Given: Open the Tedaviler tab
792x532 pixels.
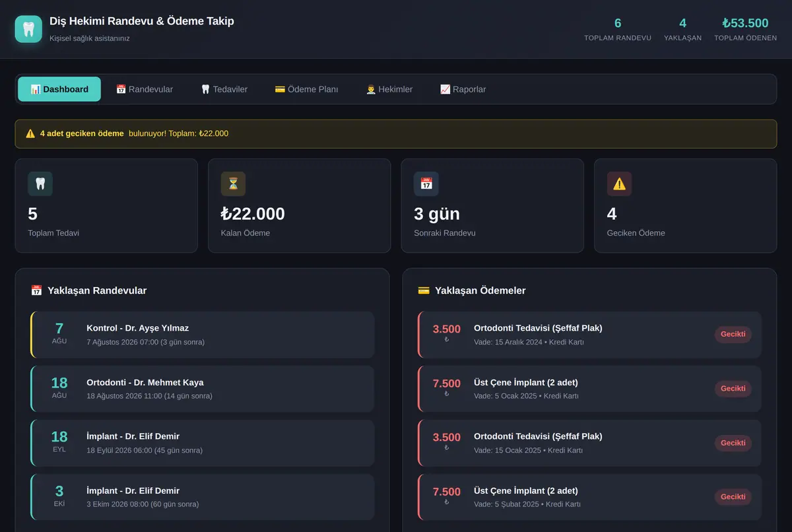Looking at the screenshot, I should click(x=224, y=89).
